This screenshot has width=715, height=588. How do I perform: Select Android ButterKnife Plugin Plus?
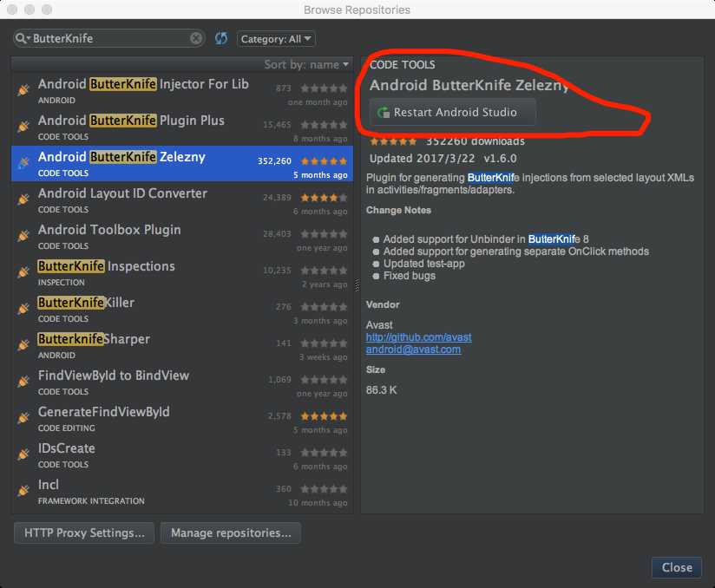(182, 127)
